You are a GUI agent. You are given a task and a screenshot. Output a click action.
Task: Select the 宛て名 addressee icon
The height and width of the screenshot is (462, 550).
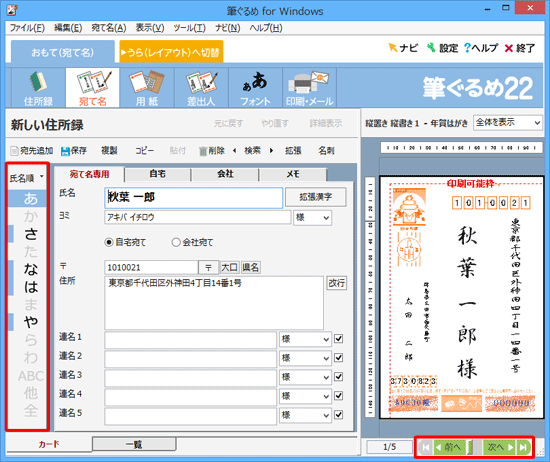tap(93, 88)
